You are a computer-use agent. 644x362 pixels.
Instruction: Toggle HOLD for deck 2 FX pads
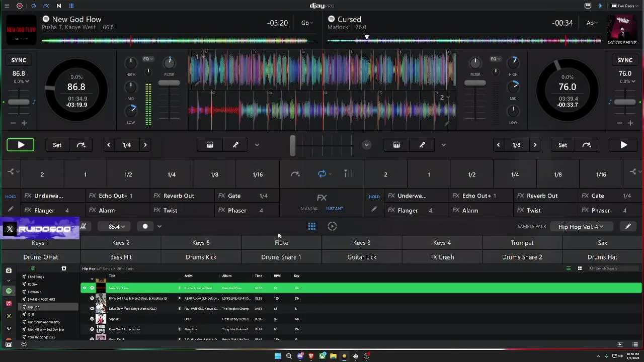pyautogui.click(x=374, y=197)
